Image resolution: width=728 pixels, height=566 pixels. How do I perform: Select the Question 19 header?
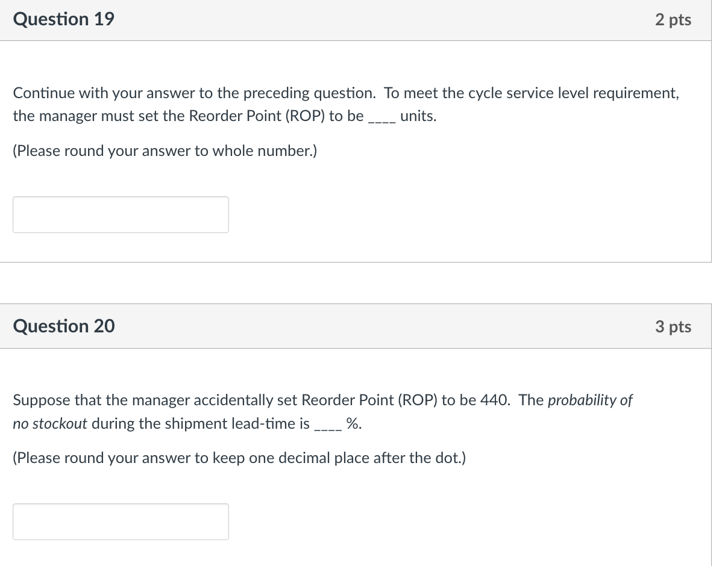coord(63,19)
